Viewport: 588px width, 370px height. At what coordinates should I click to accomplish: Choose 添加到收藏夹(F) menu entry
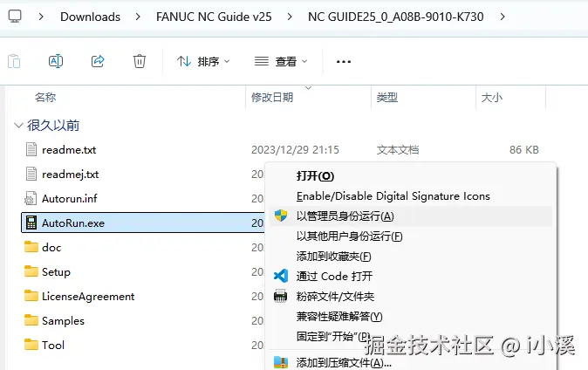[334, 257]
